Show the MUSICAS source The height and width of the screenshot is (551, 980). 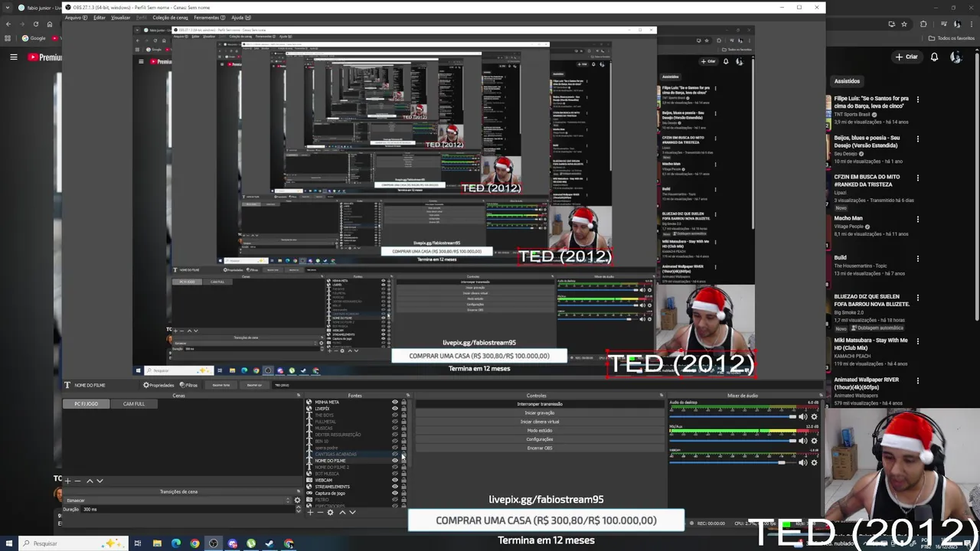(x=395, y=428)
